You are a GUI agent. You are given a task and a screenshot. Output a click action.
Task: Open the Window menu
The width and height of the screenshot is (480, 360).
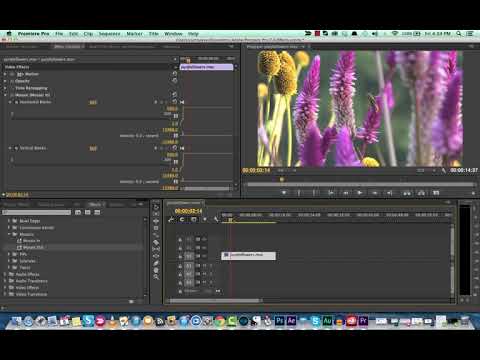173,34
